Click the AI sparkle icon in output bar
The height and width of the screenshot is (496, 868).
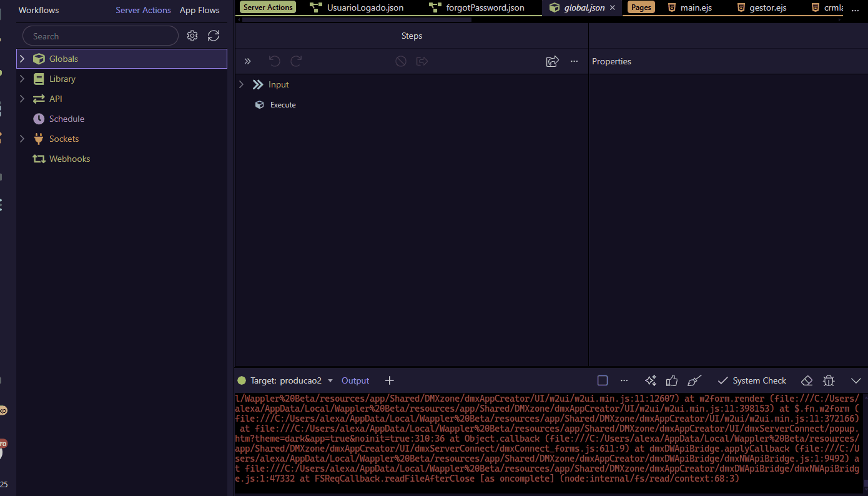click(651, 380)
